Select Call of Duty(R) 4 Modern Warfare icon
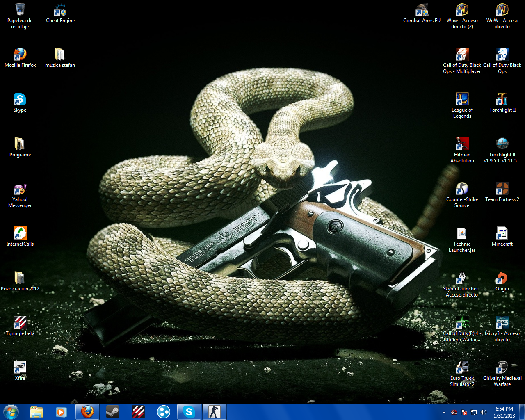This screenshot has height=420, width=525. coord(462,329)
